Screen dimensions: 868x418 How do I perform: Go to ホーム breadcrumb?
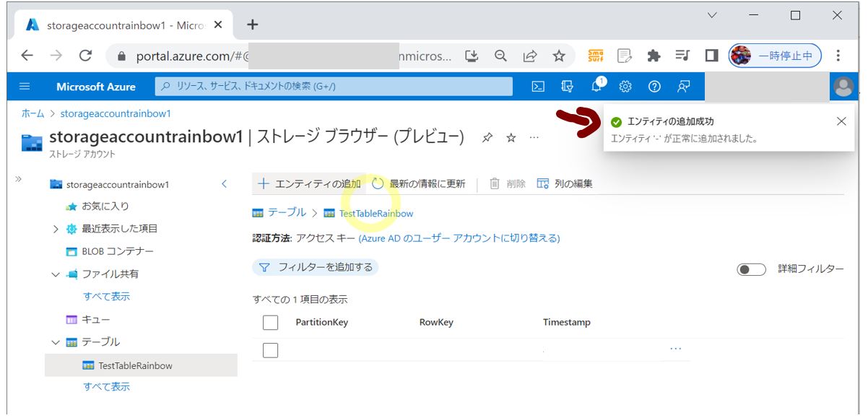pyautogui.click(x=32, y=113)
